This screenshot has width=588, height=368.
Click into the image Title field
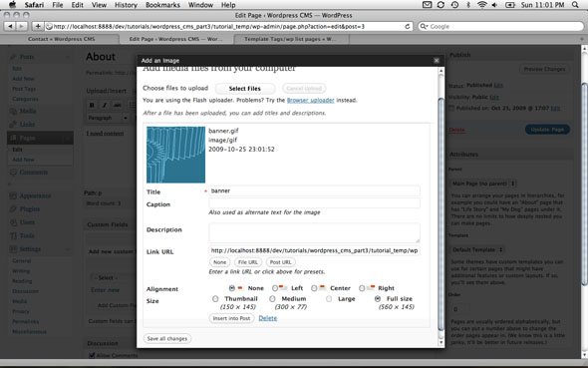[314, 190]
